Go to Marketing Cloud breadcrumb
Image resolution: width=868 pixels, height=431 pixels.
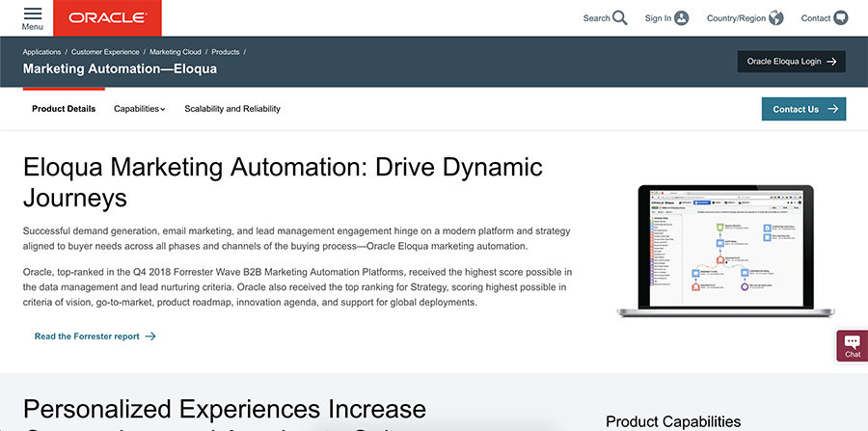(x=176, y=52)
